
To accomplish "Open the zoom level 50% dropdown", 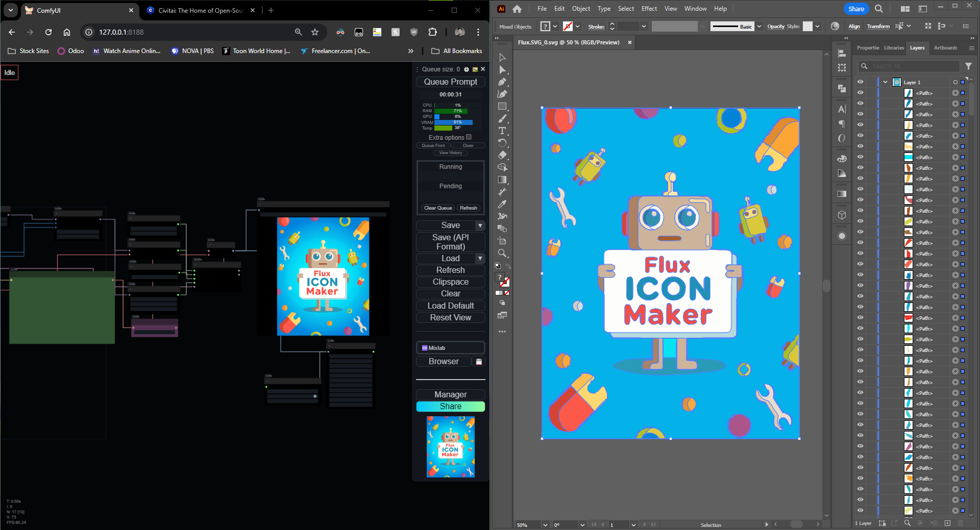I will point(545,525).
